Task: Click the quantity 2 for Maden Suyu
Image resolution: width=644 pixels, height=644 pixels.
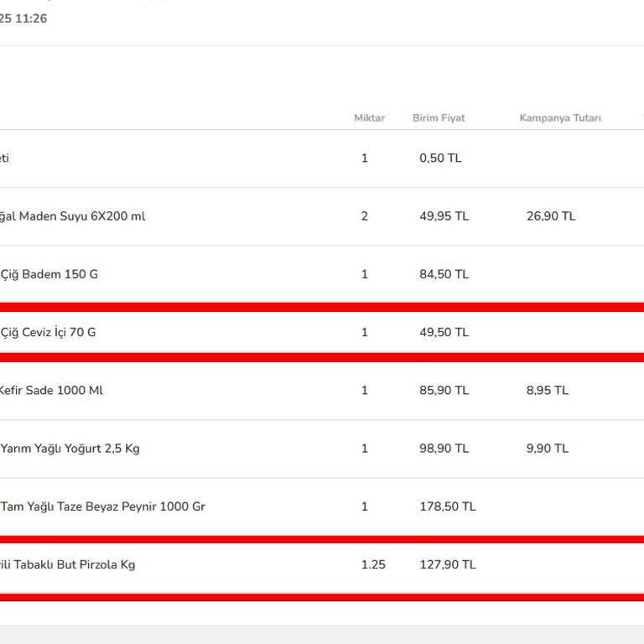Action: [364, 216]
